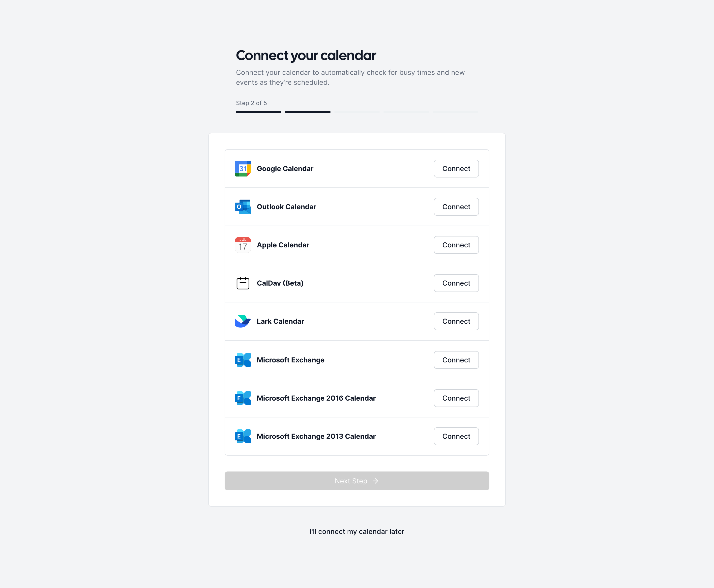
Task: Click the grayed-out Next Step button
Action: point(357,481)
